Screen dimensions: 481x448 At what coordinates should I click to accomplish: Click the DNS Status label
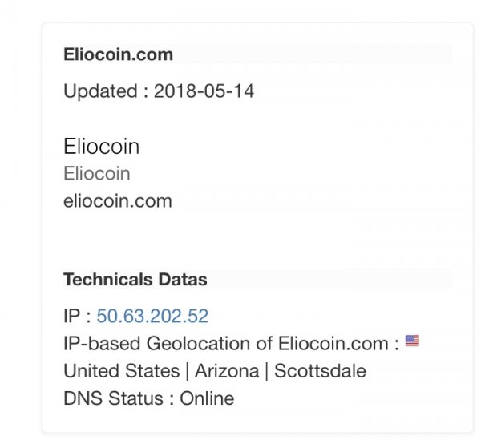coord(113,398)
